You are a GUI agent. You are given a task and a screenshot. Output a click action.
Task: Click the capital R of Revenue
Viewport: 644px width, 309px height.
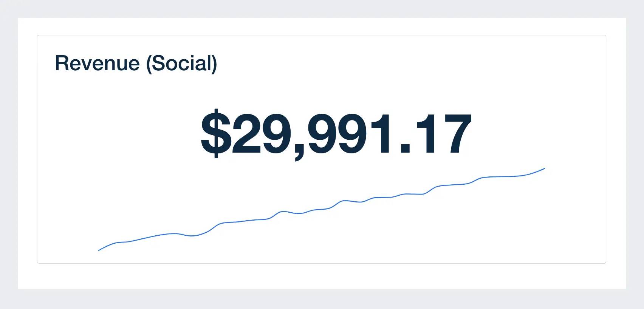62,63
